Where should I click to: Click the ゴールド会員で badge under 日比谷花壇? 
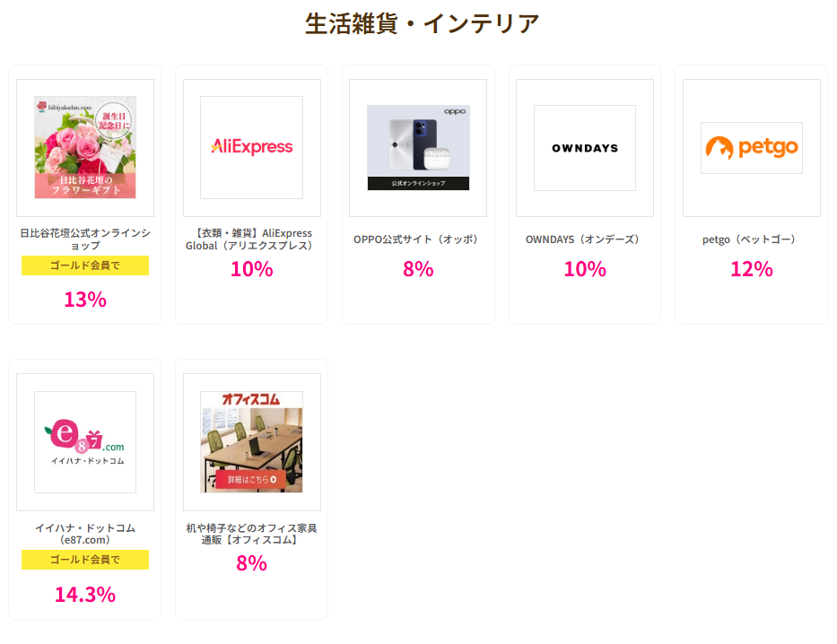point(85,265)
